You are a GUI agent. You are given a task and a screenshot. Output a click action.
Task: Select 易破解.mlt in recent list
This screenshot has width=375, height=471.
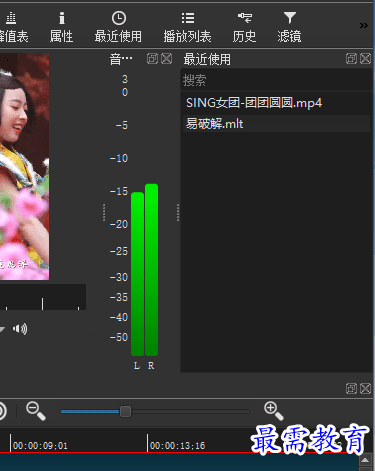coord(276,124)
